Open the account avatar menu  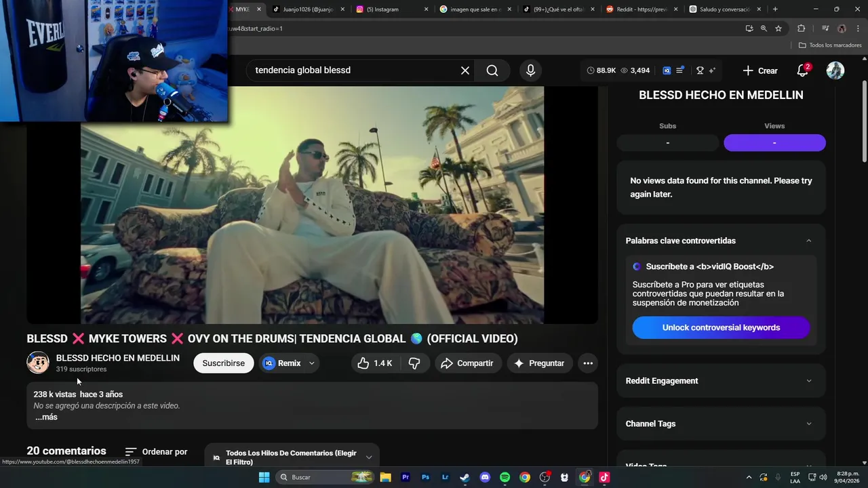[x=835, y=70]
